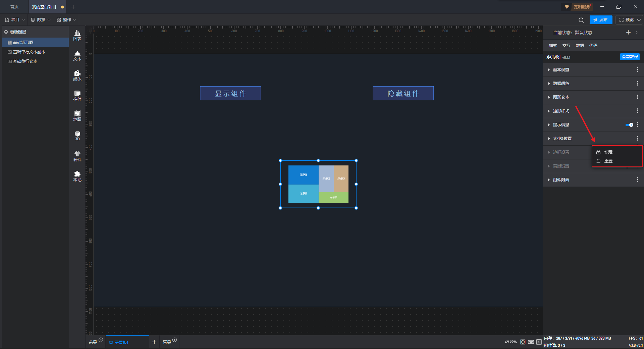The image size is (644, 349).
Task: Open the 媒体 media component category
Action: 77,76
